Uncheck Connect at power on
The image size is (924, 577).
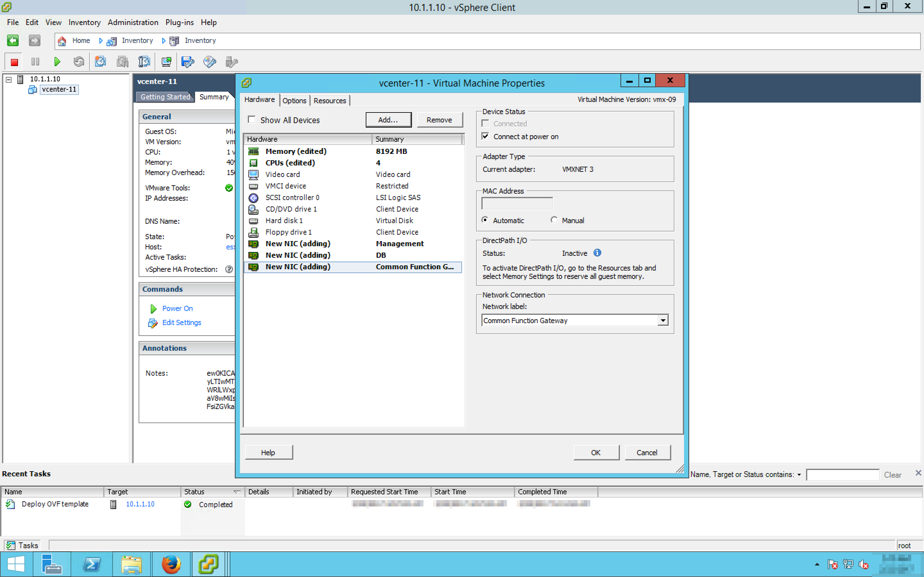point(485,136)
